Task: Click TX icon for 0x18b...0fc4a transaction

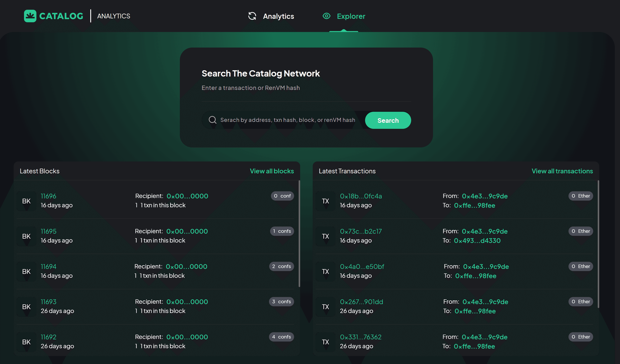Action: [325, 201]
